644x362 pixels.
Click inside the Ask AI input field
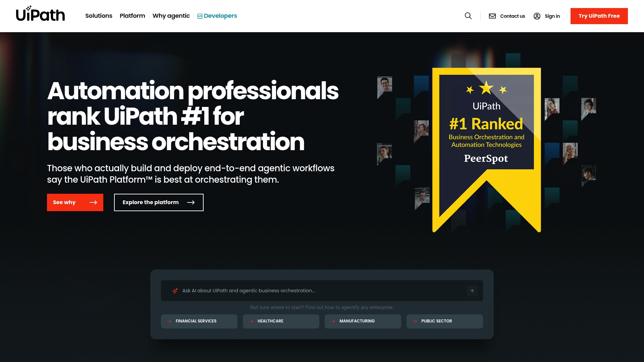(x=302, y=291)
